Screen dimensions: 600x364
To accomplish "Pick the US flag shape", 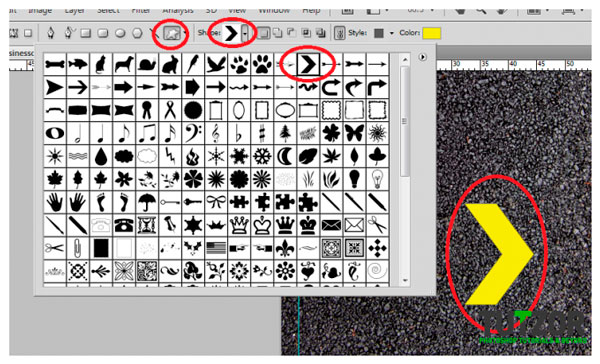I will coord(216,248).
